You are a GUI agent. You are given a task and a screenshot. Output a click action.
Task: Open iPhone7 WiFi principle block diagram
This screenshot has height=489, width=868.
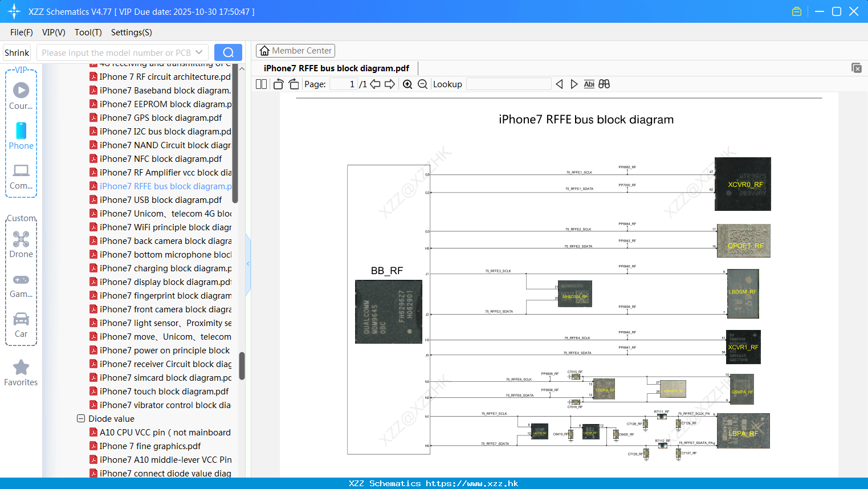pyautogui.click(x=160, y=227)
